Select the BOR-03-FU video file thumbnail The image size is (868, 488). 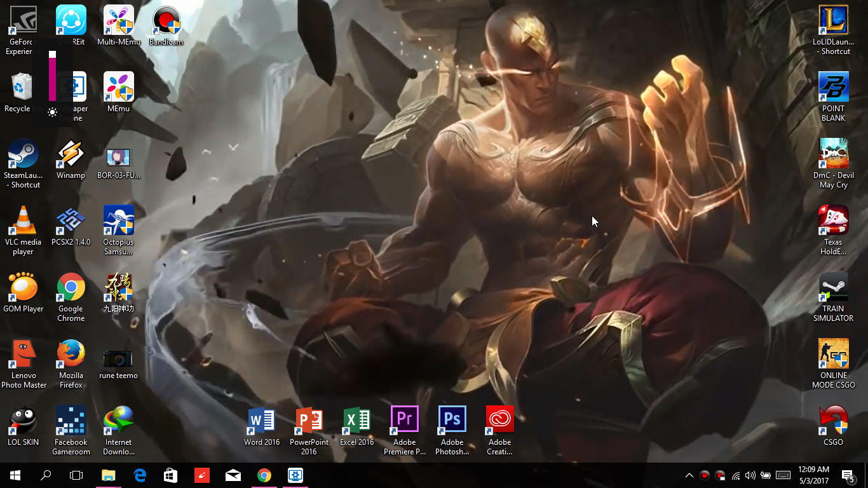pyautogui.click(x=119, y=159)
